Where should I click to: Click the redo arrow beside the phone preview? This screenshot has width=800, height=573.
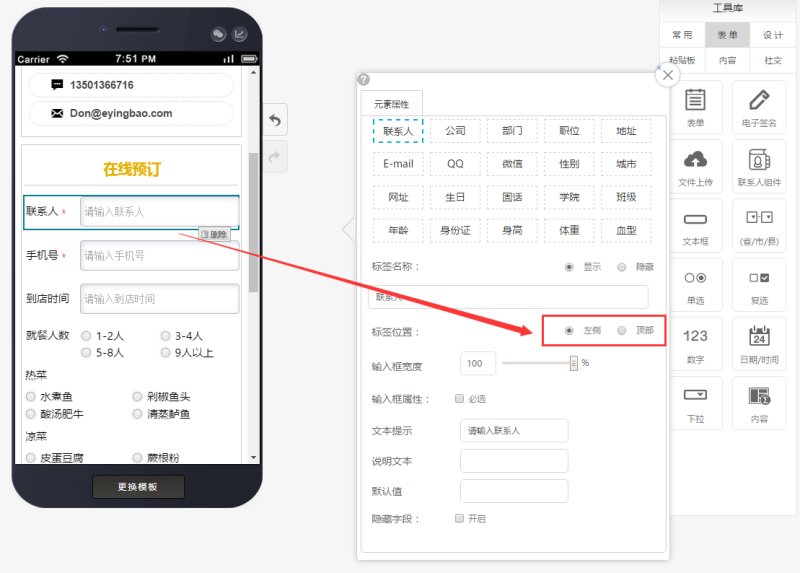[275, 157]
